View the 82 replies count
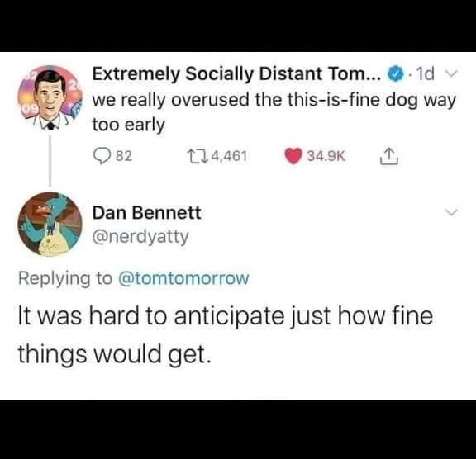The height and width of the screenshot is (459, 476). [x=124, y=156]
